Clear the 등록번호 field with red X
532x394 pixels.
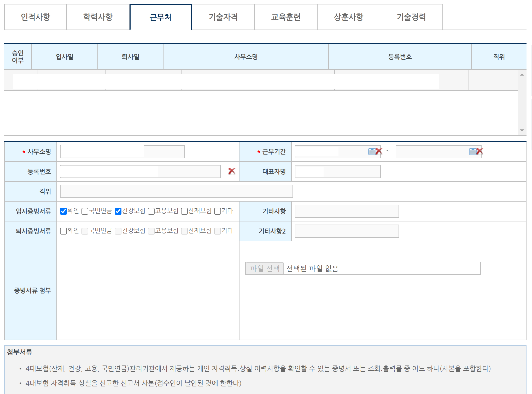(x=231, y=171)
